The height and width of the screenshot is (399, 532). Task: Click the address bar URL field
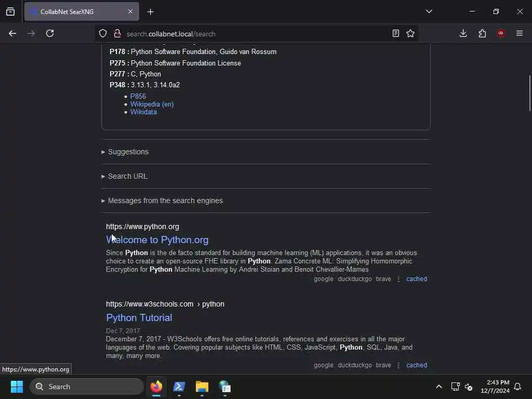256,34
